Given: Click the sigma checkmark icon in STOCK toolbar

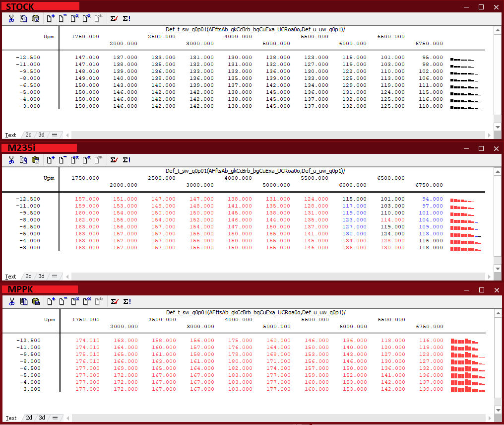Looking at the screenshot, I should [x=114, y=19].
